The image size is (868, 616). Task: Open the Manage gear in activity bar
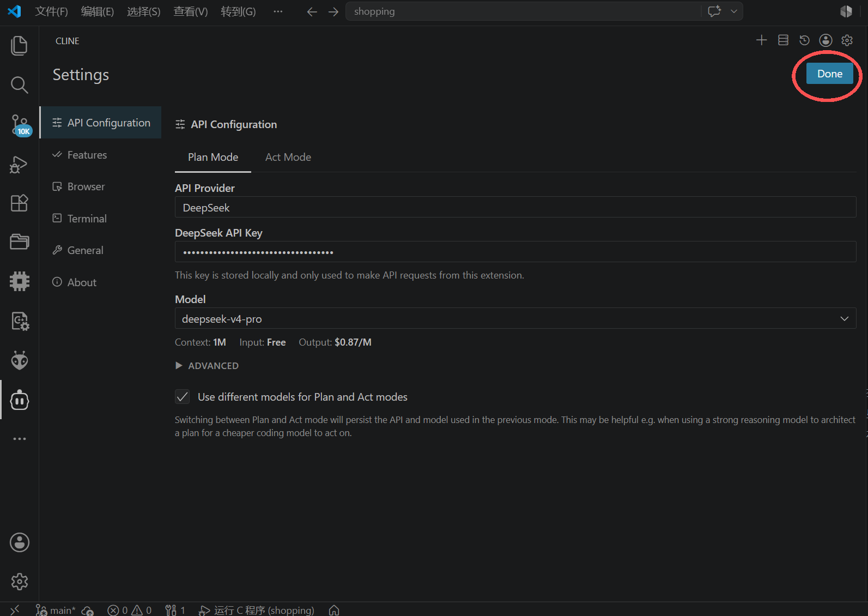pyautogui.click(x=19, y=582)
